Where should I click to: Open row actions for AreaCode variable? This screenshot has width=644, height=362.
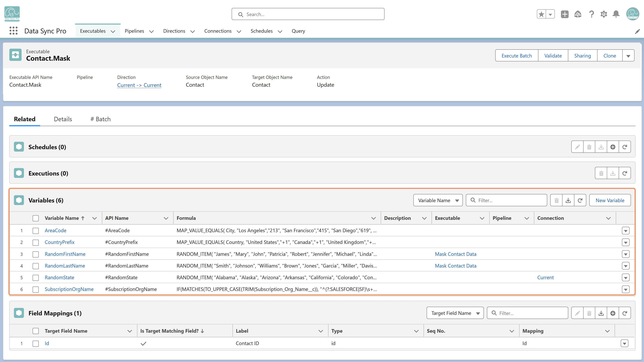(625, 231)
